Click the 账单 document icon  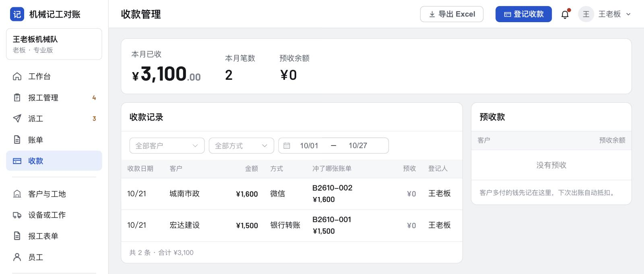[x=17, y=140]
